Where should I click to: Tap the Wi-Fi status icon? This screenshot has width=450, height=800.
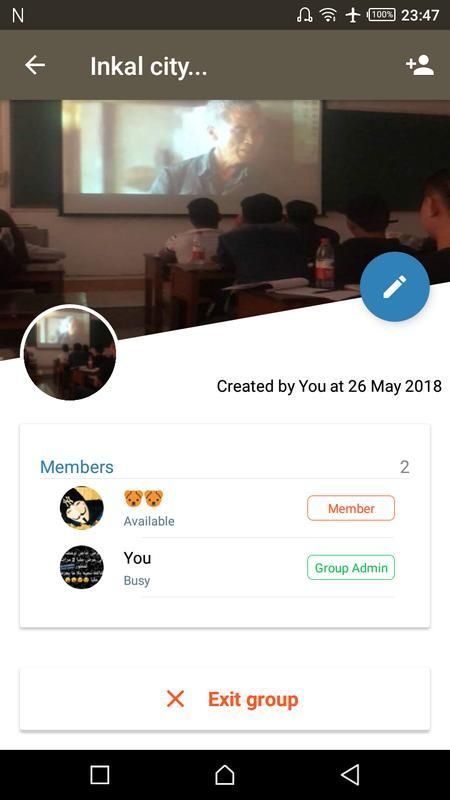click(328, 15)
